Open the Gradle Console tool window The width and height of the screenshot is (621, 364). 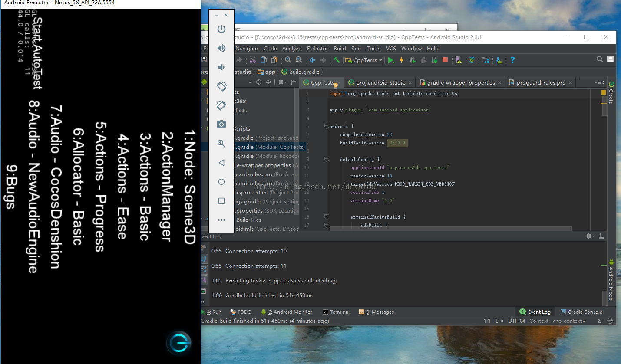581,312
